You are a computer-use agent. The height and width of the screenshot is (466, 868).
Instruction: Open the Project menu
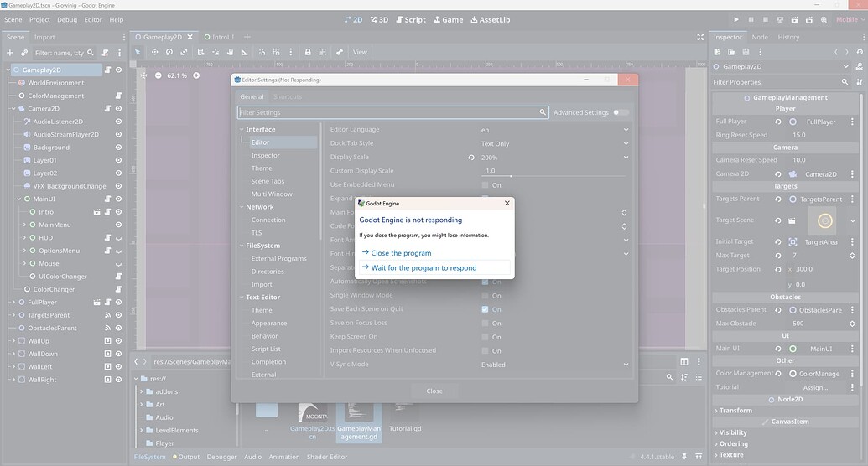point(39,19)
